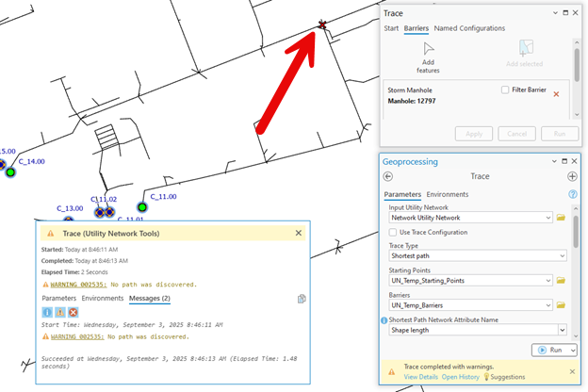Open Environments tab in message popup

pyautogui.click(x=103, y=298)
